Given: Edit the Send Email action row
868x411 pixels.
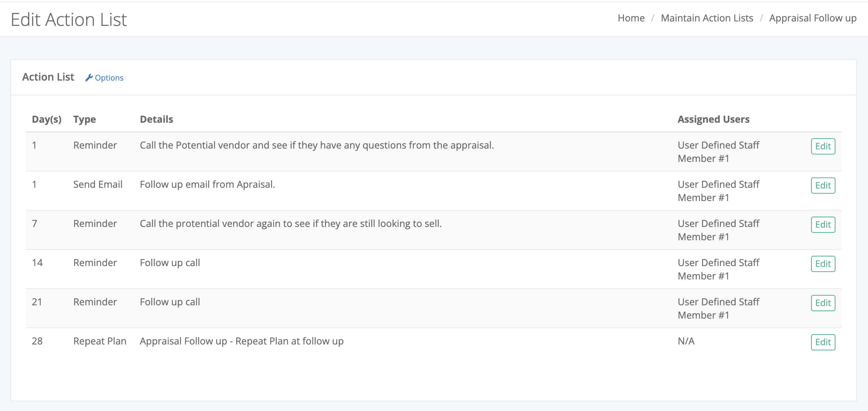Looking at the screenshot, I should point(823,186).
